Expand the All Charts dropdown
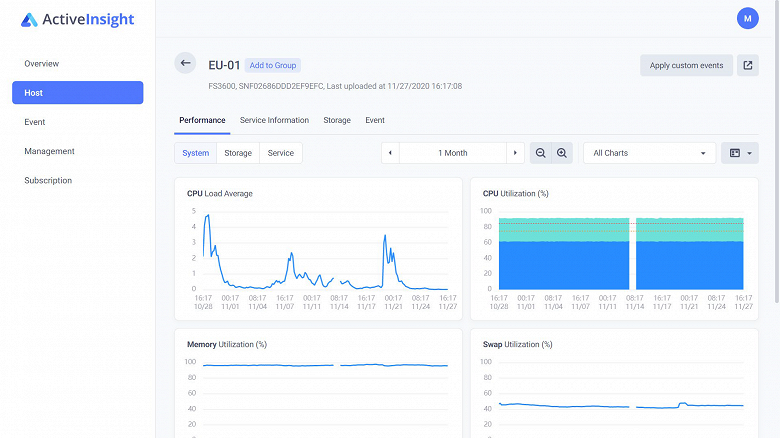Screen dimensions: 780x438 tap(649, 153)
